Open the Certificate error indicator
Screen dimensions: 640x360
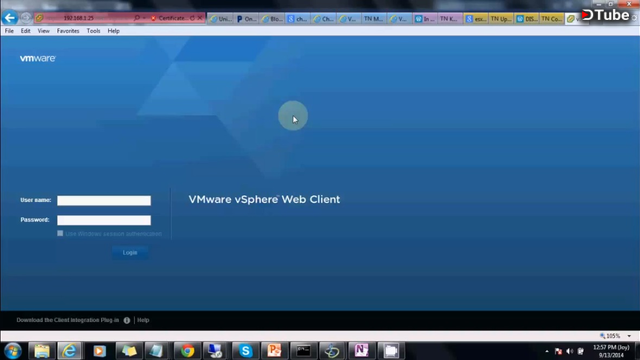[x=169, y=18]
